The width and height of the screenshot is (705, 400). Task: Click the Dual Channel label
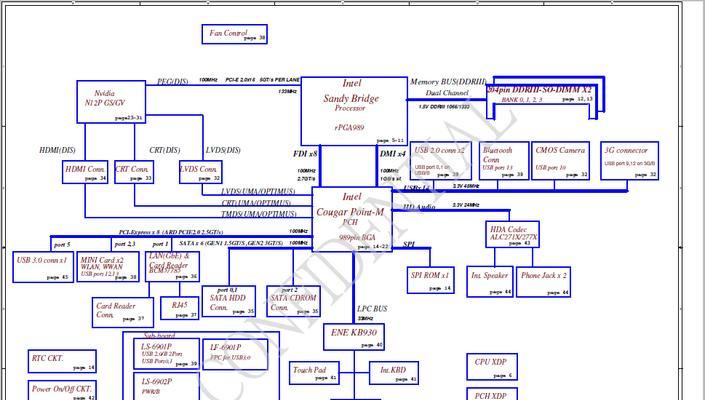tap(447, 93)
